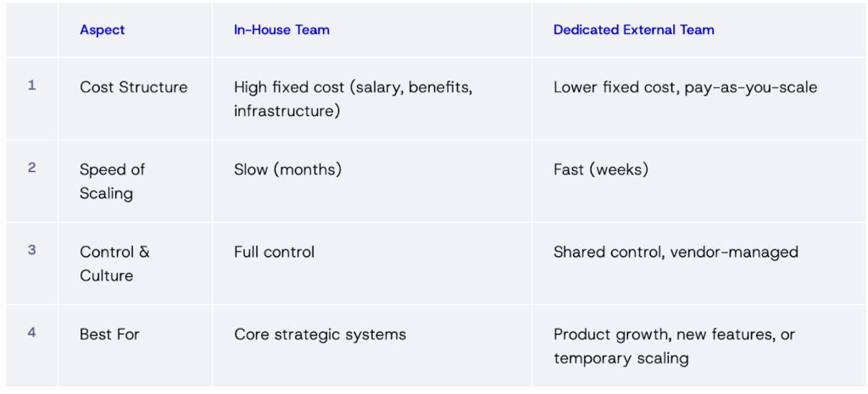
Task: Select row number 3
Action: [x=32, y=251]
